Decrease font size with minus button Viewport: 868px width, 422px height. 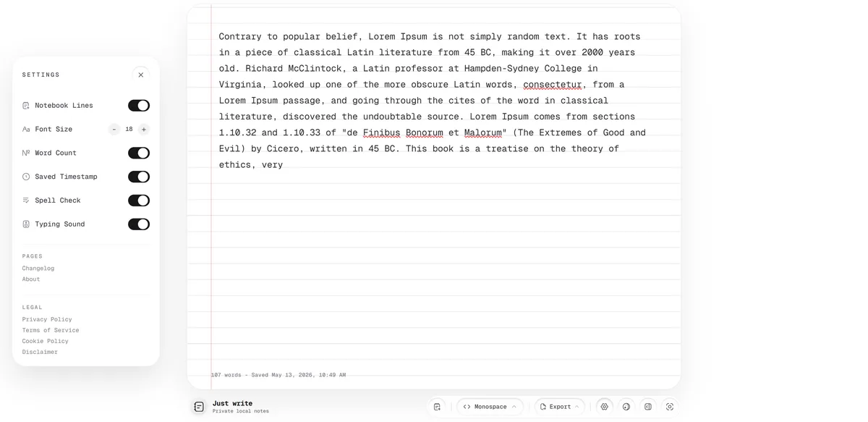pyautogui.click(x=114, y=130)
